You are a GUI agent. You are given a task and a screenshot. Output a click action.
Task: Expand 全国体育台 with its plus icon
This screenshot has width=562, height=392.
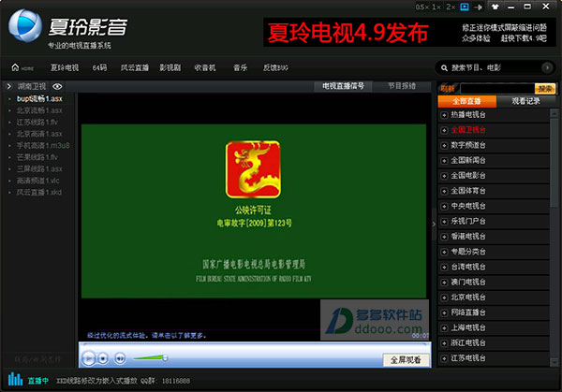point(444,191)
